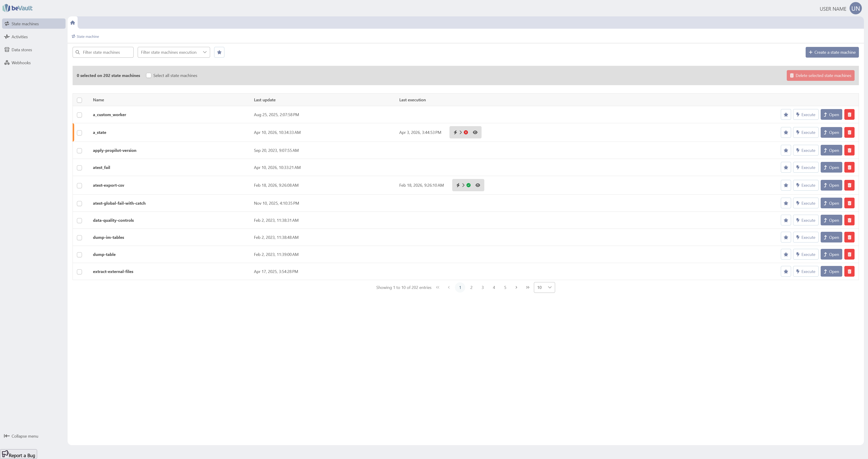Delete the atest-export-csv state machine
The width and height of the screenshot is (868, 459).
click(850, 185)
